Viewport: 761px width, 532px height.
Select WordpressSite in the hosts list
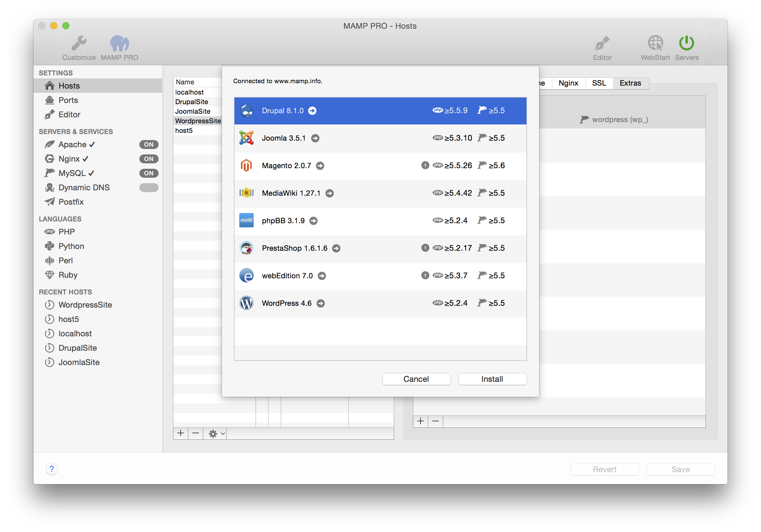(x=197, y=121)
